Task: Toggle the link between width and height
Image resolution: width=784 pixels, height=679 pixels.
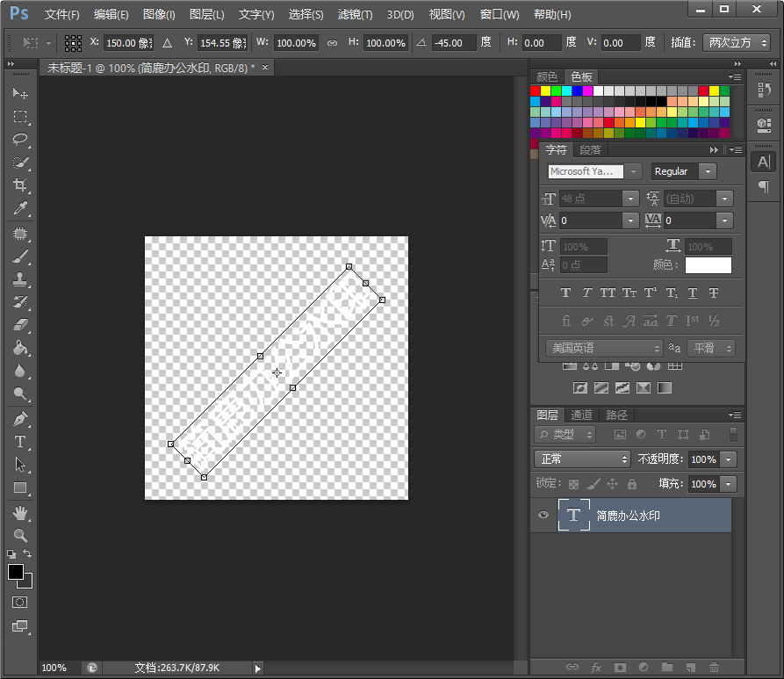Action: click(332, 42)
